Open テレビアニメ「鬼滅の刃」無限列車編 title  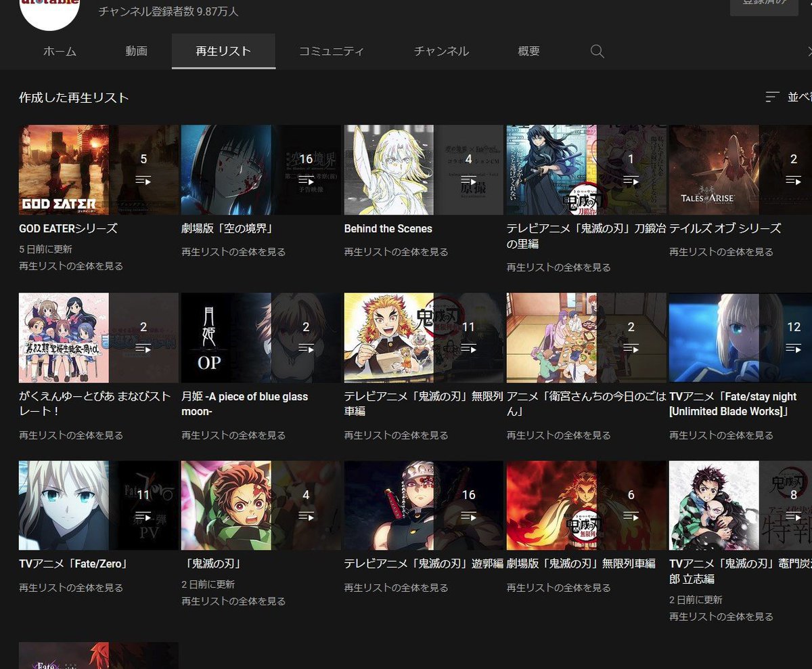click(x=423, y=404)
